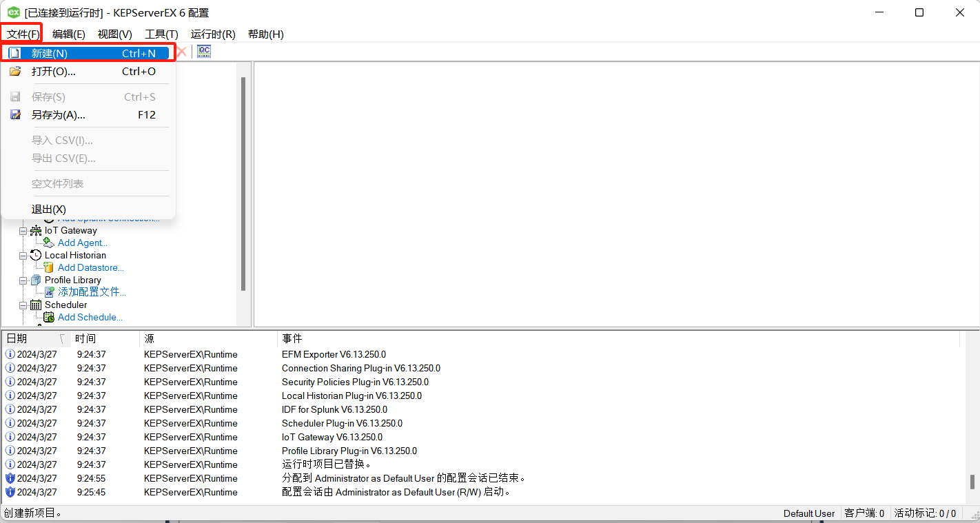Image resolution: width=980 pixels, height=523 pixels.
Task: Click the JS profile icon beside 添加配置文件
Action: [x=49, y=293]
